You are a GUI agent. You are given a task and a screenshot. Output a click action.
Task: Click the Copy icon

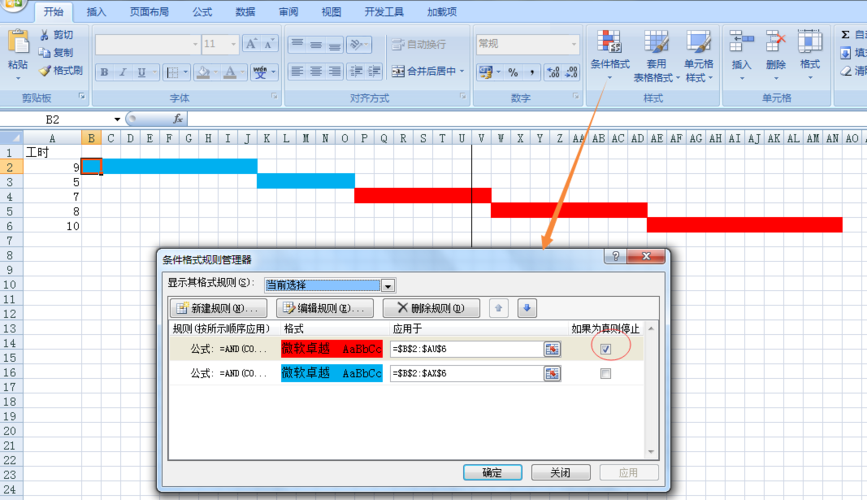coord(45,53)
